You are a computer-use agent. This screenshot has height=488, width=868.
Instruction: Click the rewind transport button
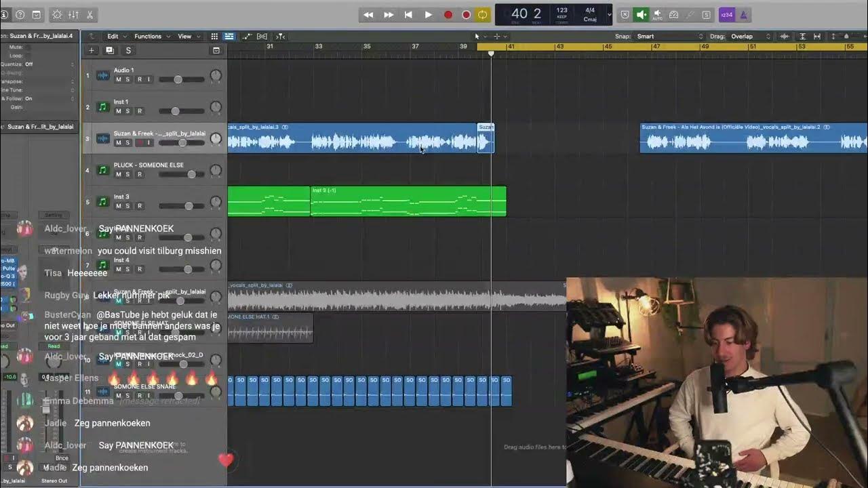coord(368,14)
